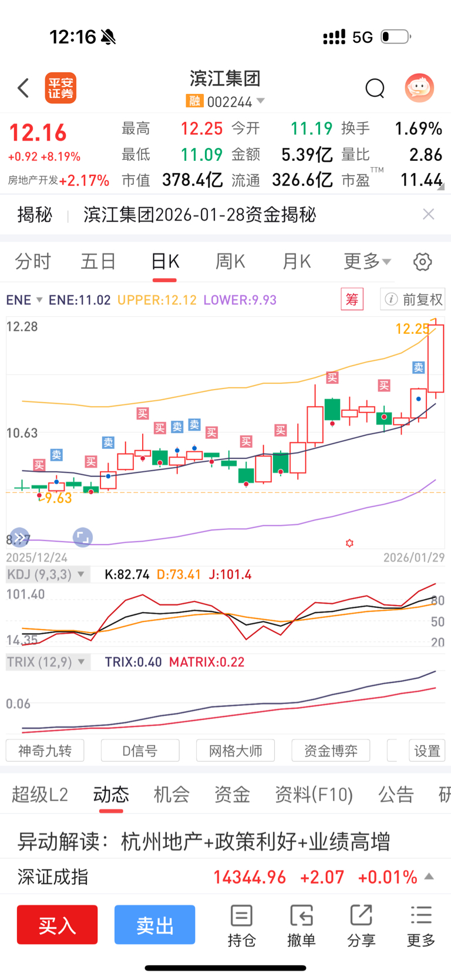Viewport: 451px width, 980px height.
Task: Tap the silent mode bell icon
Action: tap(108, 37)
